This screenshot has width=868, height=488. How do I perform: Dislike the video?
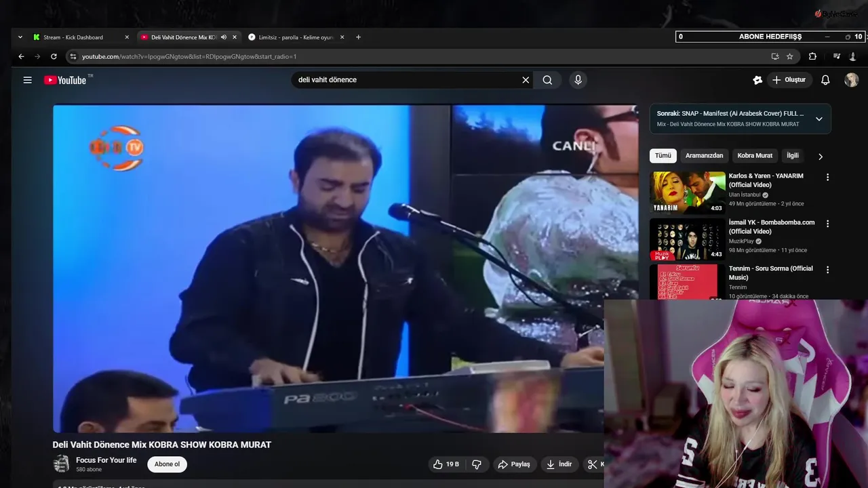point(477,464)
